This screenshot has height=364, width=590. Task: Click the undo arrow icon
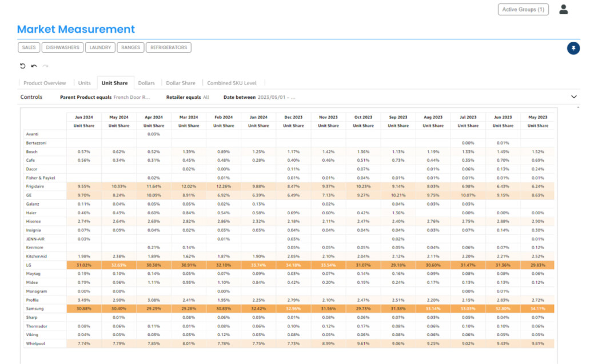[x=34, y=66]
